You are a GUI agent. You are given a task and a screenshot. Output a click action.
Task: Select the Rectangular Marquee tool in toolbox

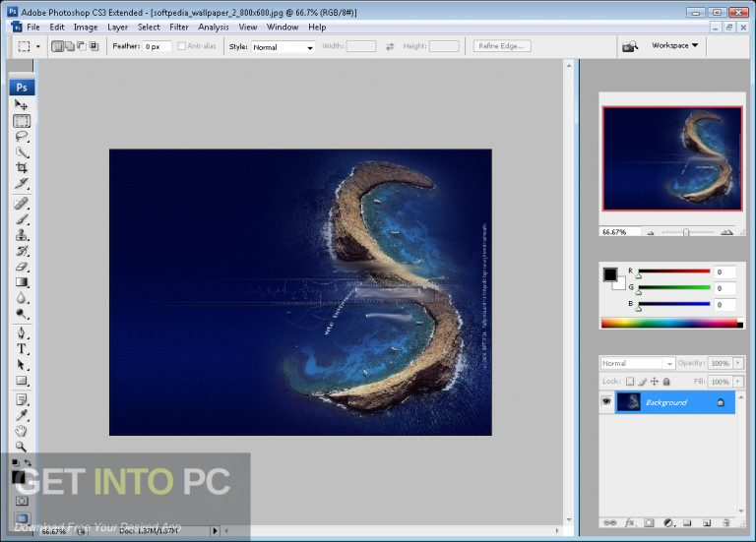point(22,120)
